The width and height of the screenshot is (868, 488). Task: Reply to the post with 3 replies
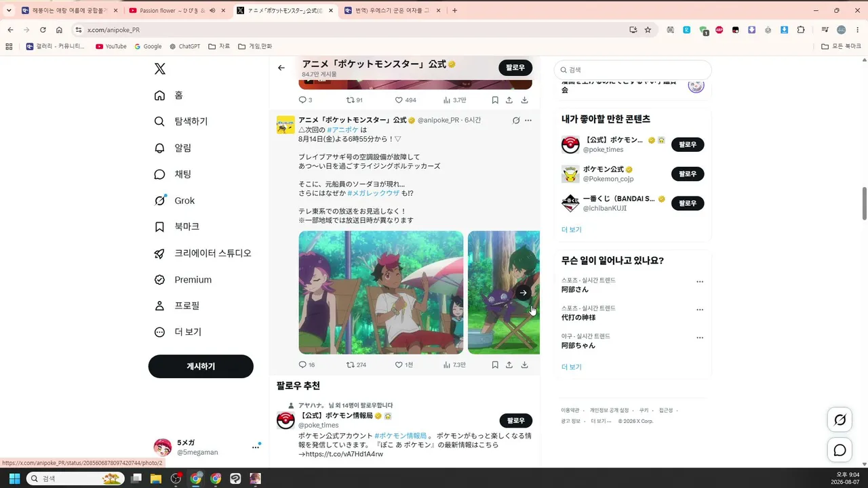(306, 100)
